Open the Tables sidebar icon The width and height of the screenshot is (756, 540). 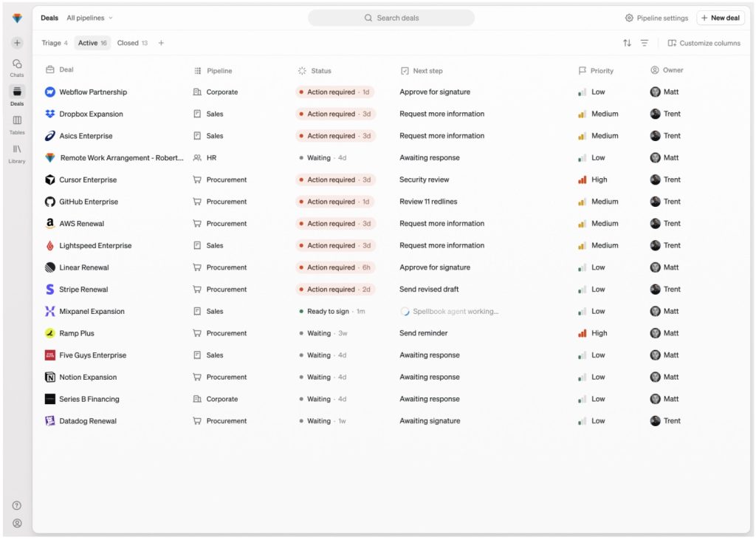pos(17,125)
